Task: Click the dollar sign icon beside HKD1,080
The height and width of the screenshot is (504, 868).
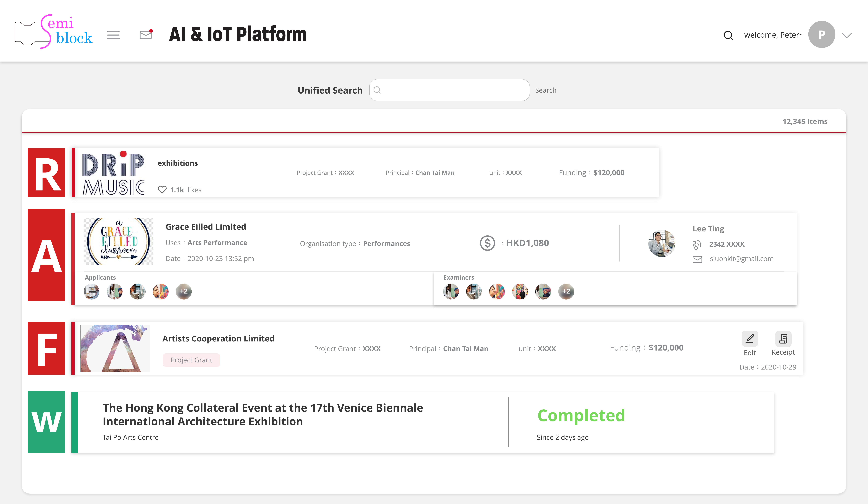Action: point(487,243)
